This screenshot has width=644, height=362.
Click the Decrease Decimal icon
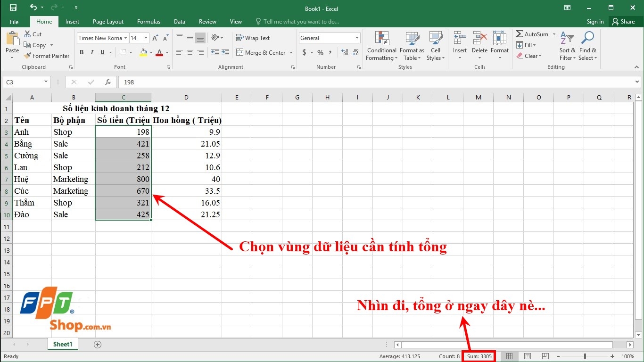355,52
